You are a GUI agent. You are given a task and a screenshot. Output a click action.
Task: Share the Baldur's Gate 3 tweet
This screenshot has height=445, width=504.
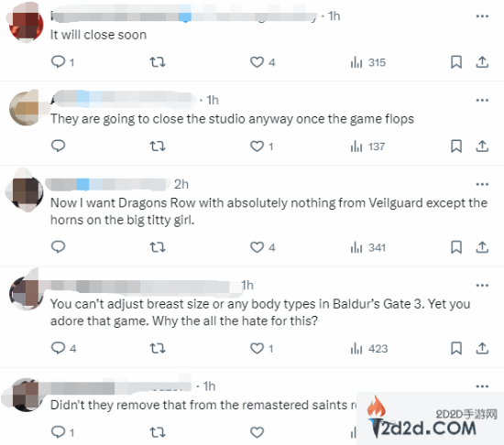click(x=482, y=348)
